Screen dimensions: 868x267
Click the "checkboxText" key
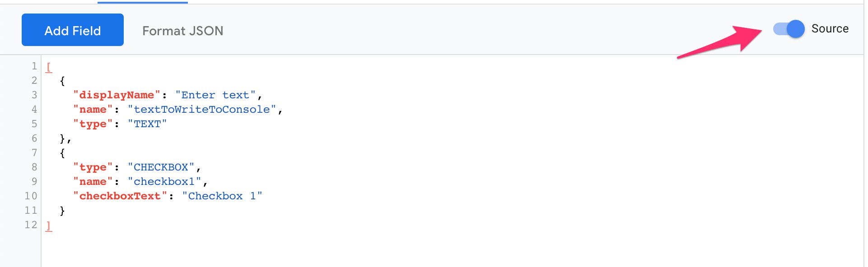point(120,196)
